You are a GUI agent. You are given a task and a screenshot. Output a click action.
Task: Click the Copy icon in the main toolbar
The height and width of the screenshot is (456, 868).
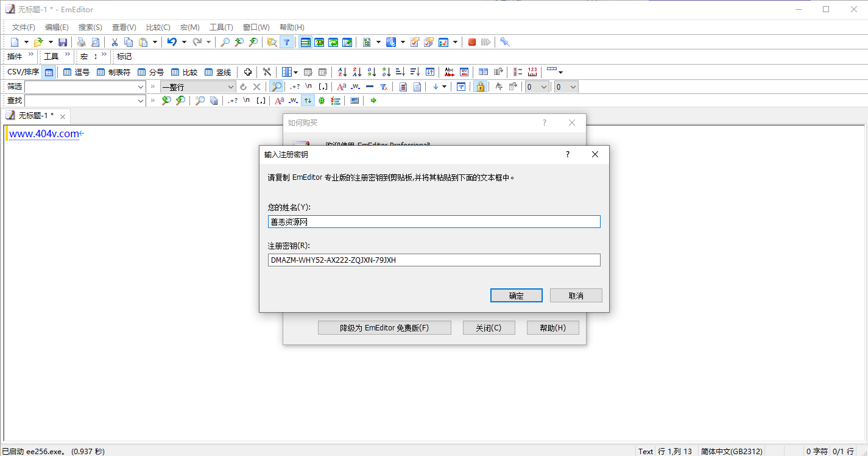point(129,42)
